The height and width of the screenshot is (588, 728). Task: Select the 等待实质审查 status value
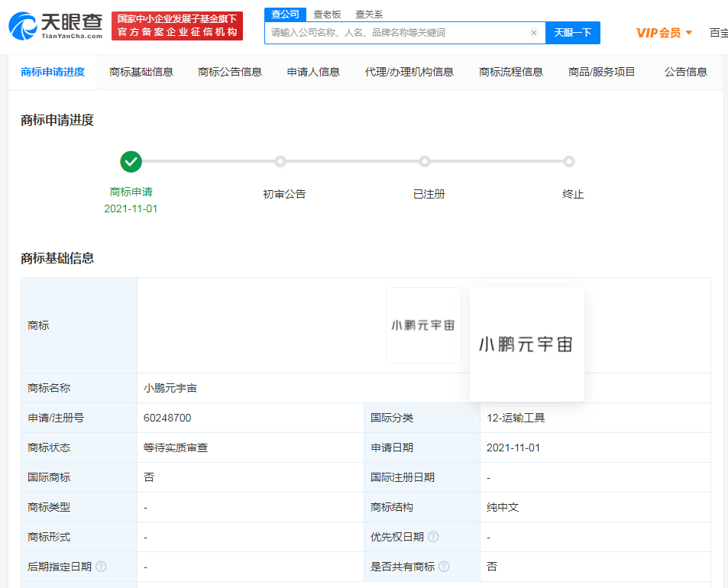point(176,447)
